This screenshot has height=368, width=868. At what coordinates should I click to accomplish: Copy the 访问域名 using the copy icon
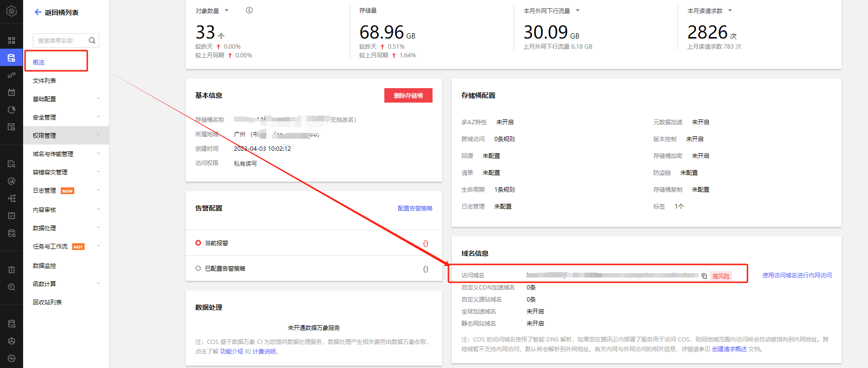(704, 276)
